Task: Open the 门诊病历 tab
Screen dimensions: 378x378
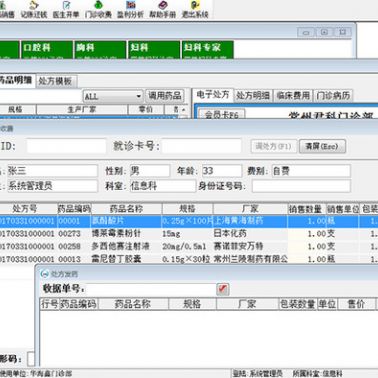Action: tap(333, 95)
